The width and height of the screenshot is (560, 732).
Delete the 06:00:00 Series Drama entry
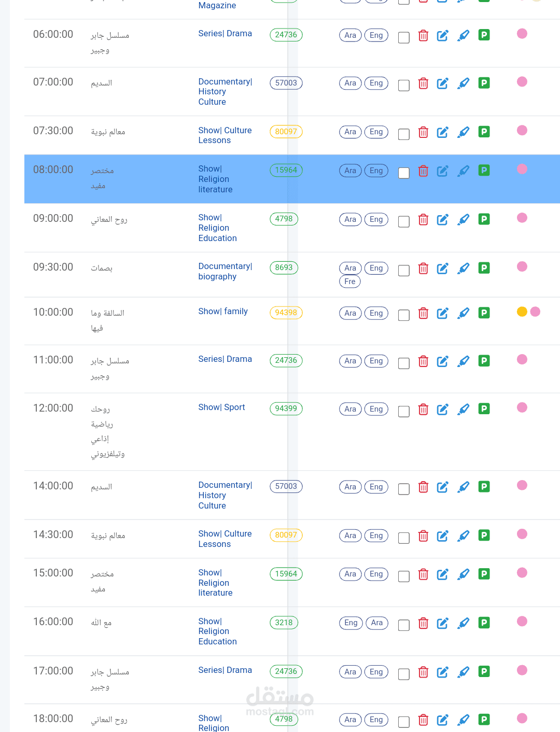[x=423, y=36]
